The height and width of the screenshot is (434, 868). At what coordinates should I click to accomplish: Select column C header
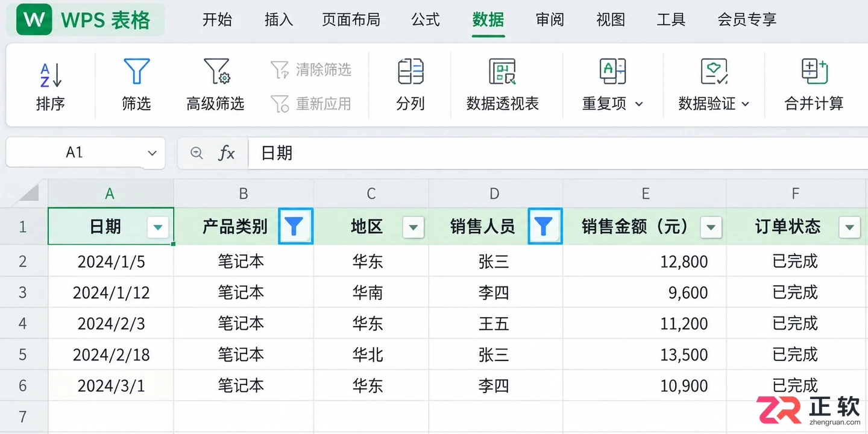pyautogui.click(x=371, y=193)
